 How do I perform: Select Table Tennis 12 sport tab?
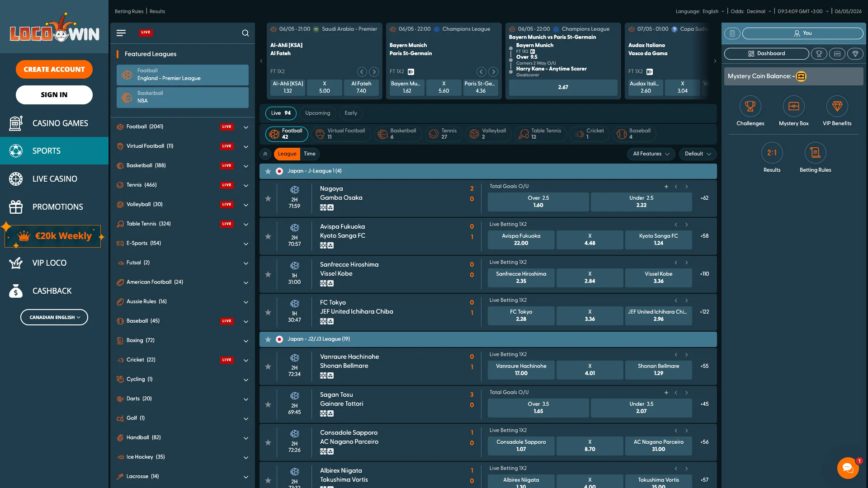coord(540,134)
